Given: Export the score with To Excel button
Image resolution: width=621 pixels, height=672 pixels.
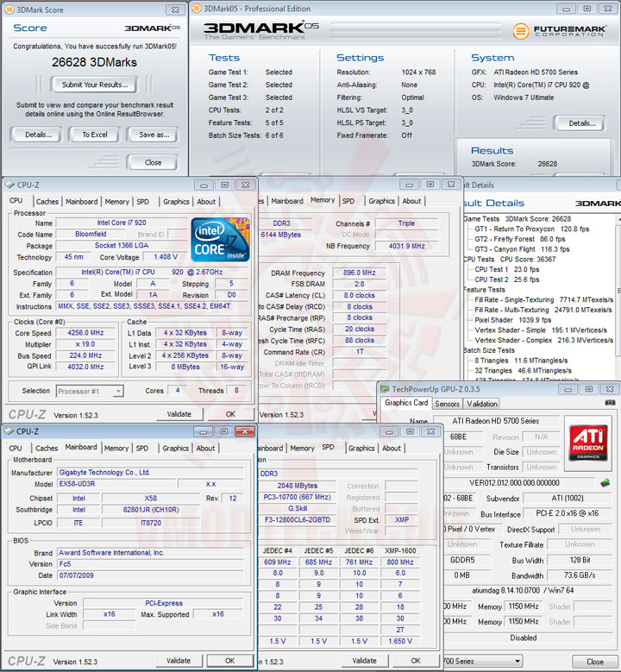Looking at the screenshot, I should [x=95, y=135].
